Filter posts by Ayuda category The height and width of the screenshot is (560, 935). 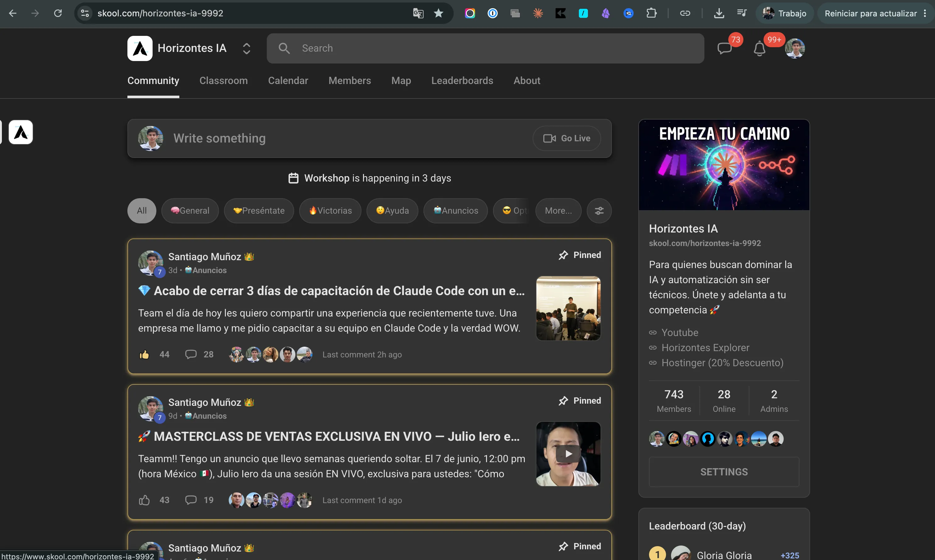pos(392,210)
